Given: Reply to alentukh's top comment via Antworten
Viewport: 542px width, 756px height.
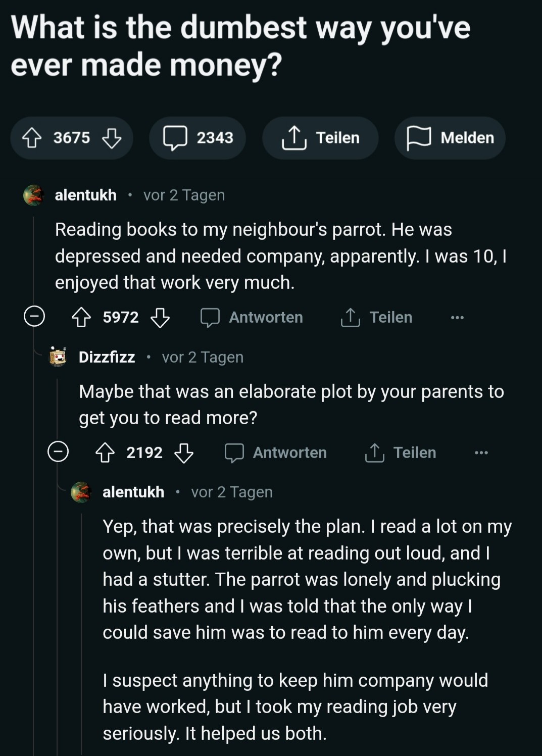Looking at the screenshot, I should pyautogui.click(x=252, y=318).
